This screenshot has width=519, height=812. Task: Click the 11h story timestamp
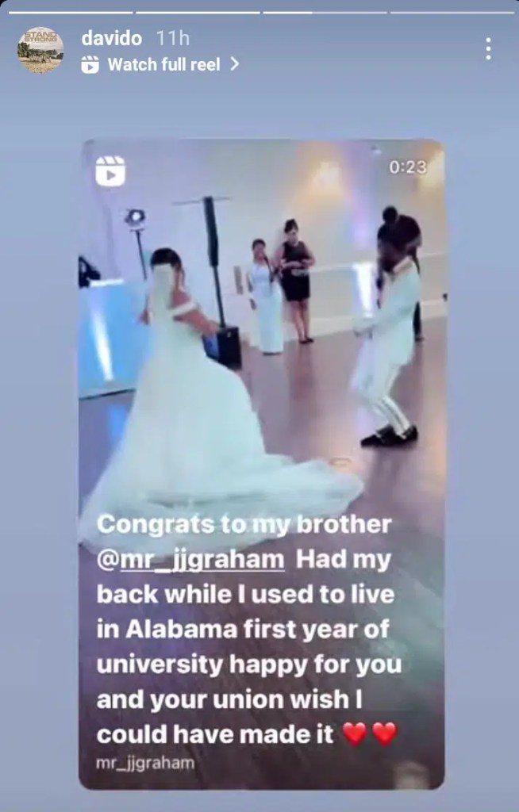pos(173,38)
